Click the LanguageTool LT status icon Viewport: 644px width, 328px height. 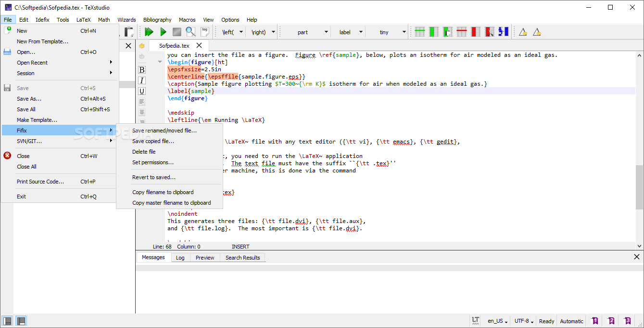click(476, 320)
